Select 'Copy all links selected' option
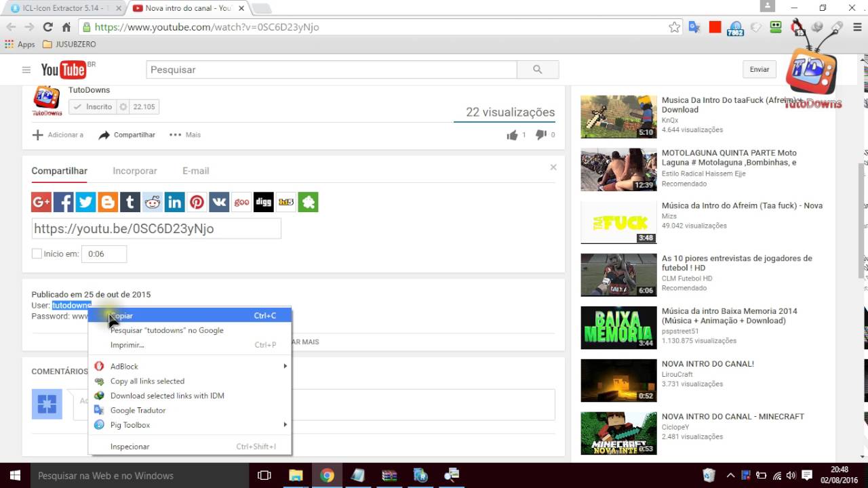This screenshot has height=488, width=868. [x=190, y=382]
